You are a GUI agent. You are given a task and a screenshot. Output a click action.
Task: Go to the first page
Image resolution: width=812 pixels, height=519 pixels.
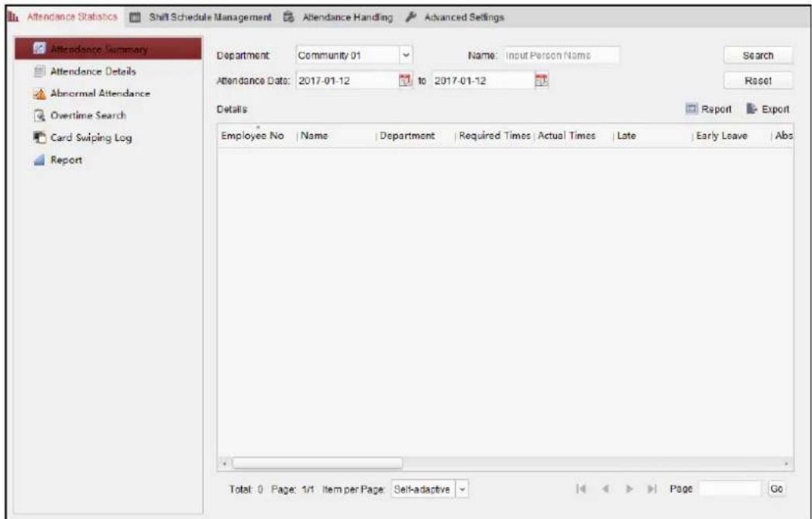tap(581, 489)
